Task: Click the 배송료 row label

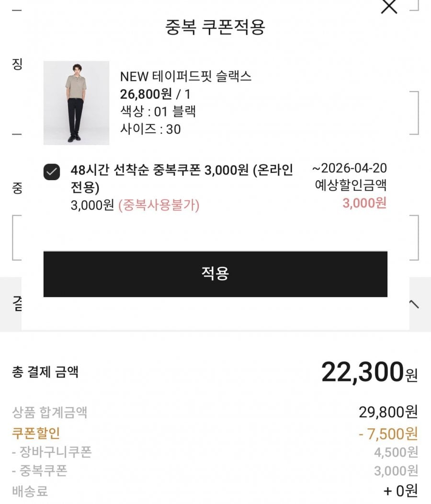Action: 30,491
